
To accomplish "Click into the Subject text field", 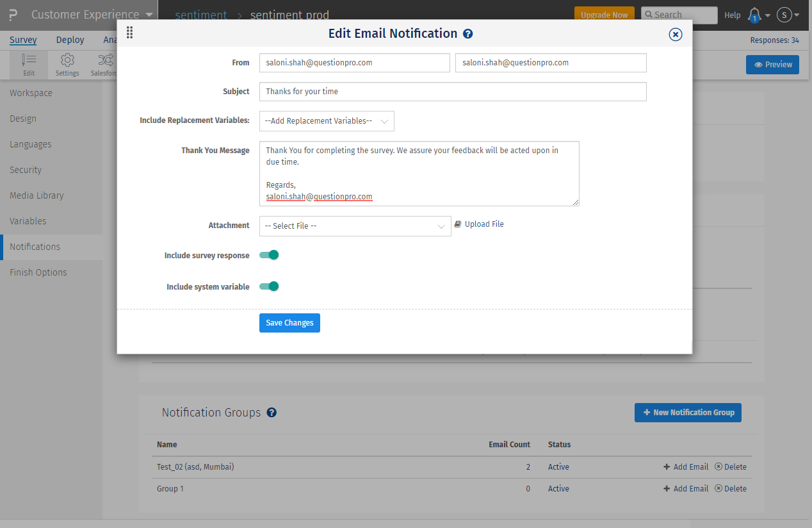I will (453, 92).
